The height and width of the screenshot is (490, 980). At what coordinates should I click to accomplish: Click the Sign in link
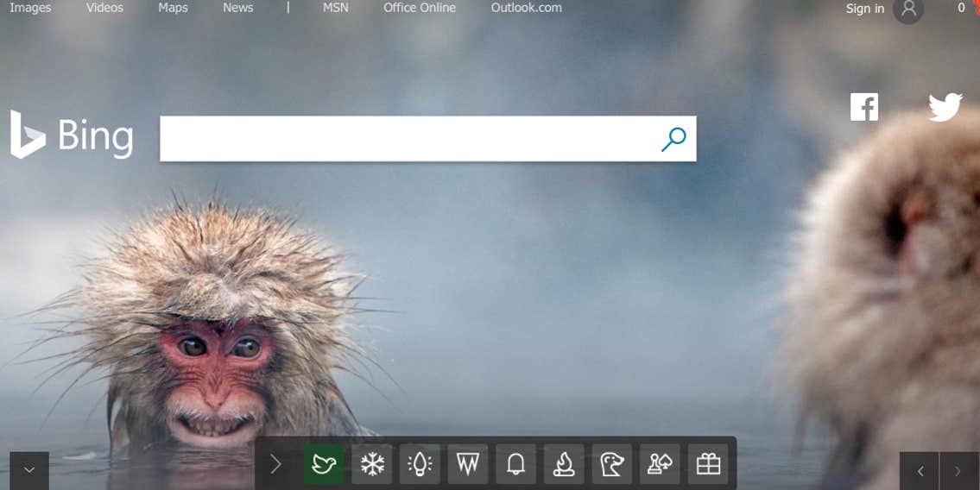pyautogui.click(x=865, y=8)
